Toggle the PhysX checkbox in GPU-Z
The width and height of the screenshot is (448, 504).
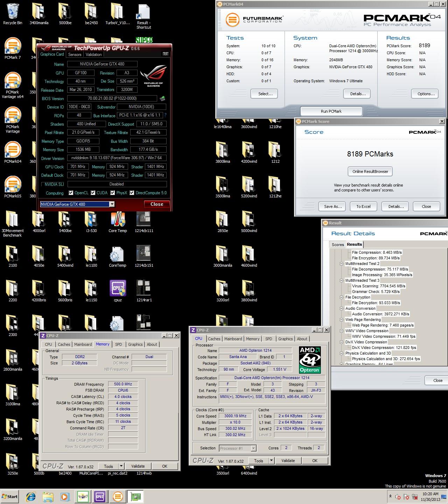(x=113, y=193)
